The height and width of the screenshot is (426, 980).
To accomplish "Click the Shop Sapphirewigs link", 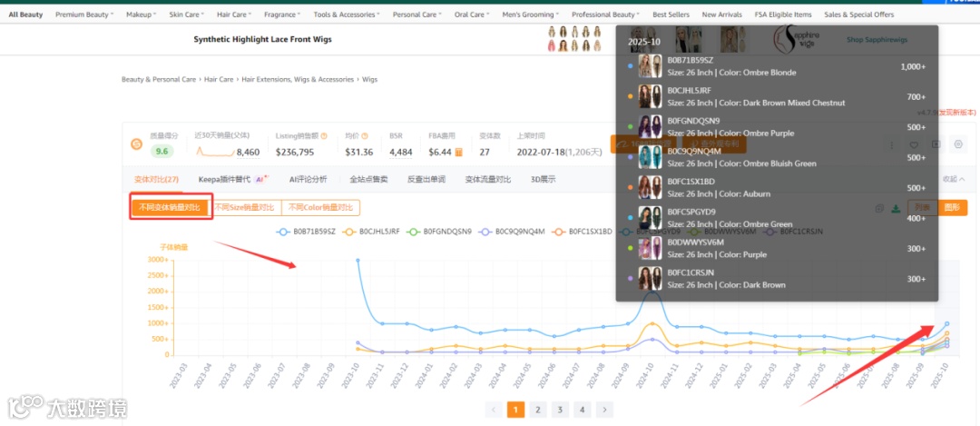I will click(x=877, y=39).
